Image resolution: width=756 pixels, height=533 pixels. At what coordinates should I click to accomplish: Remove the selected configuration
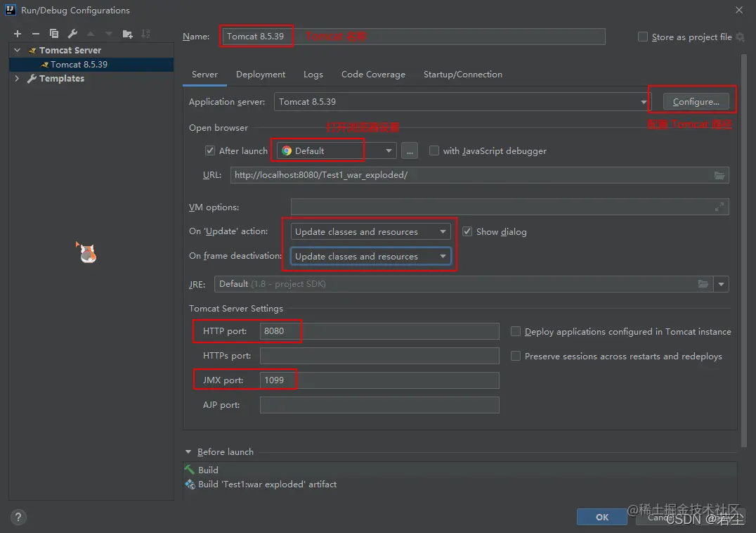pos(35,33)
